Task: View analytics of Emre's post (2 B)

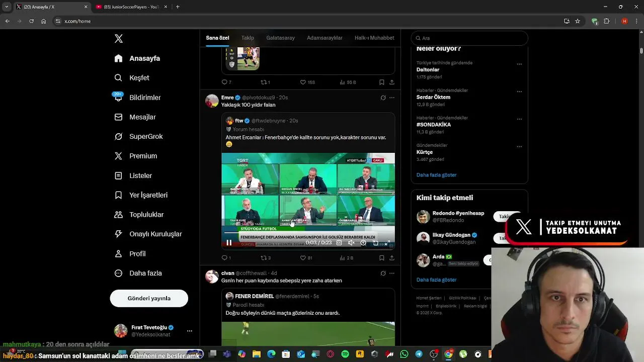Action: point(347,258)
